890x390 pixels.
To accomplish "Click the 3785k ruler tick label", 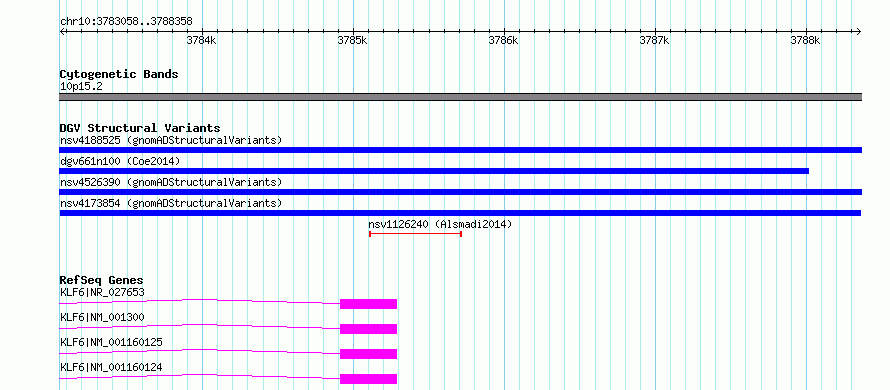I will click(352, 41).
